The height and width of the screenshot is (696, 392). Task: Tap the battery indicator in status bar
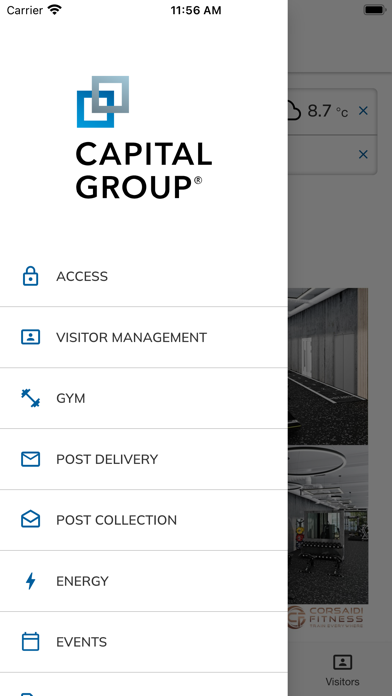click(x=375, y=10)
